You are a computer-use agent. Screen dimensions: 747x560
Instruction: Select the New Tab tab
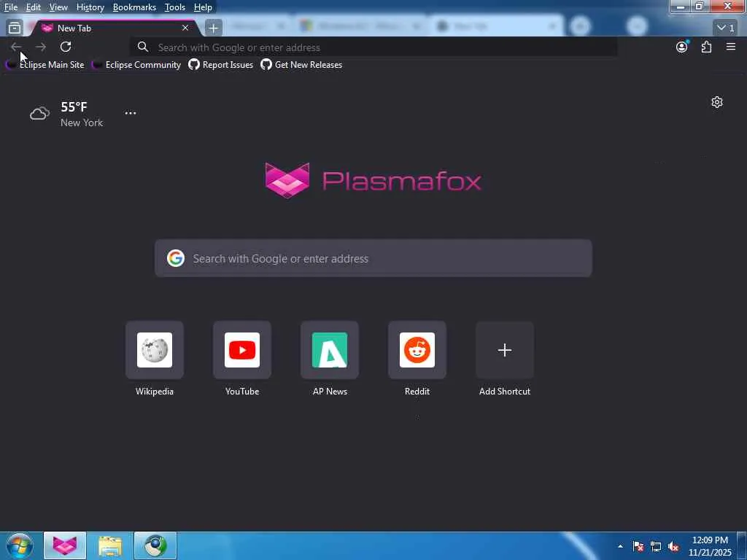click(115, 28)
